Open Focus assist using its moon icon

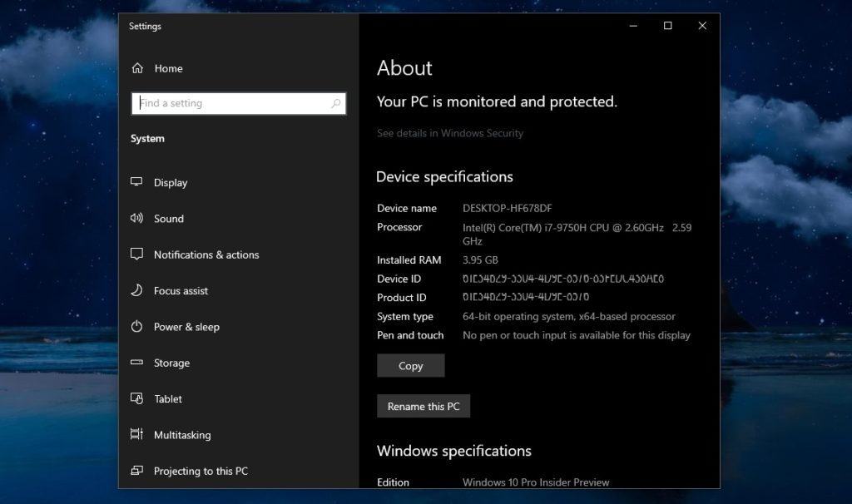pyautogui.click(x=136, y=290)
